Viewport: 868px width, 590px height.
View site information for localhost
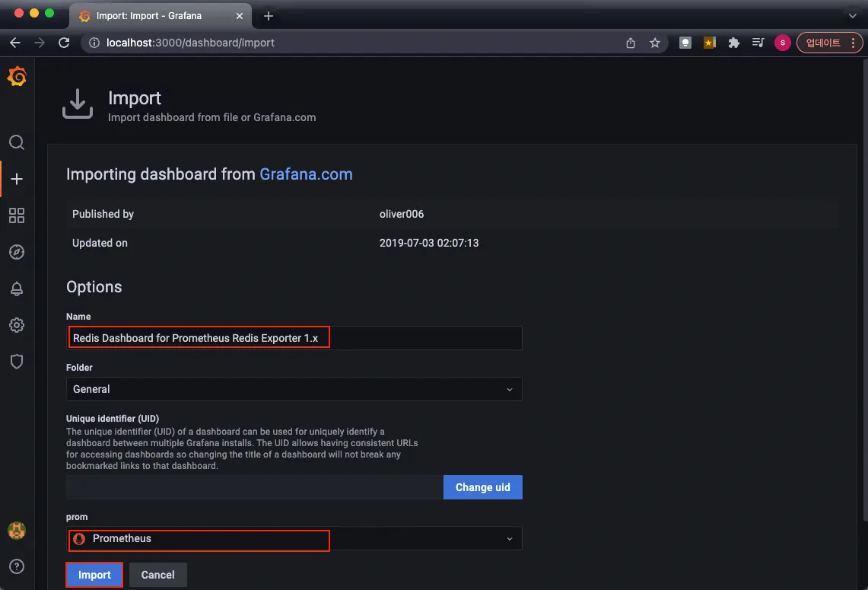point(94,43)
